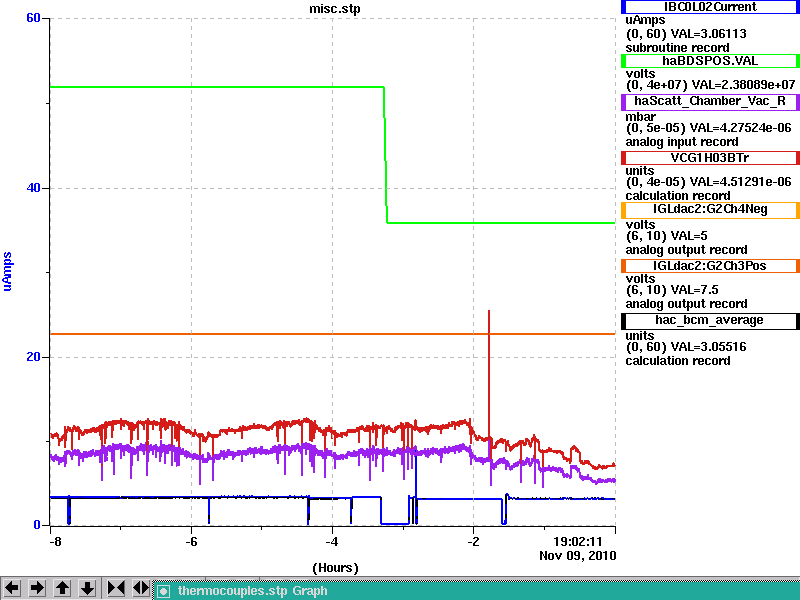
Task: Click the 'subroutine record' text
Action: tap(678, 48)
